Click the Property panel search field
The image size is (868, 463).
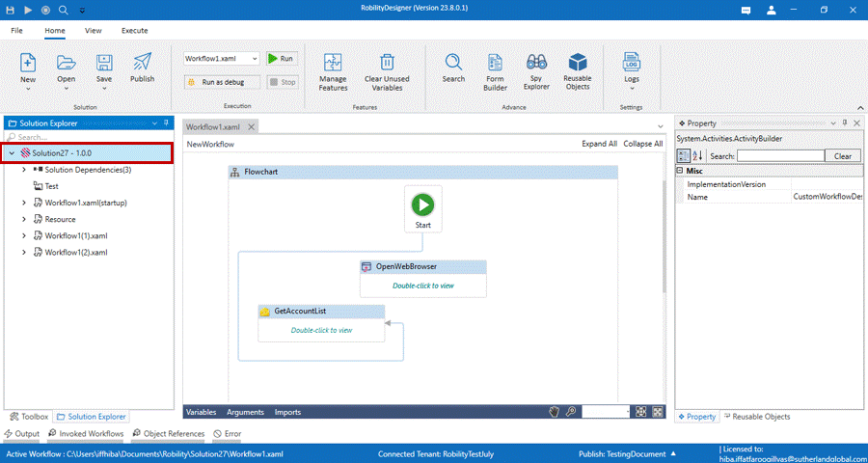(780, 155)
